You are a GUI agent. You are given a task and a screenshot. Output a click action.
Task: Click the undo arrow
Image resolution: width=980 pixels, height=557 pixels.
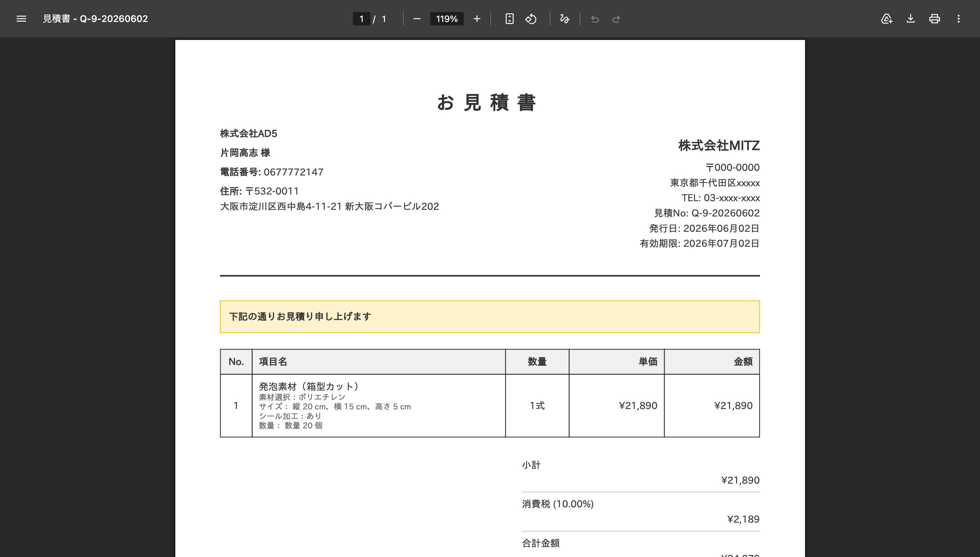coord(595,19)
